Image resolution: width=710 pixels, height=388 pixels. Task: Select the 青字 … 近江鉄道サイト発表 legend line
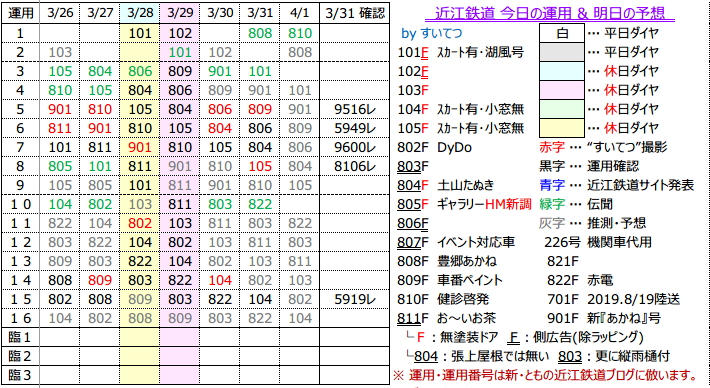pyautogui.click(x=616, y=186)
